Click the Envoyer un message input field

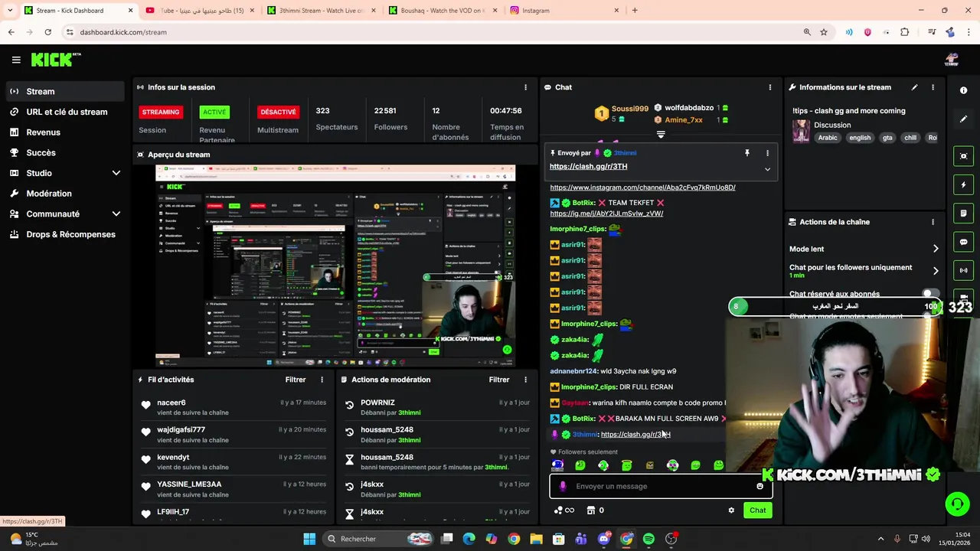pos(660,486)
